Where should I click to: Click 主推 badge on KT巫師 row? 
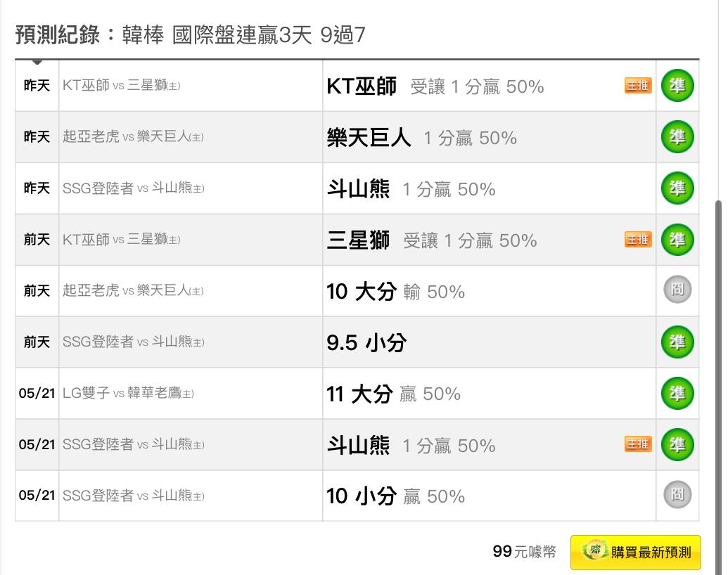(638, 85)
